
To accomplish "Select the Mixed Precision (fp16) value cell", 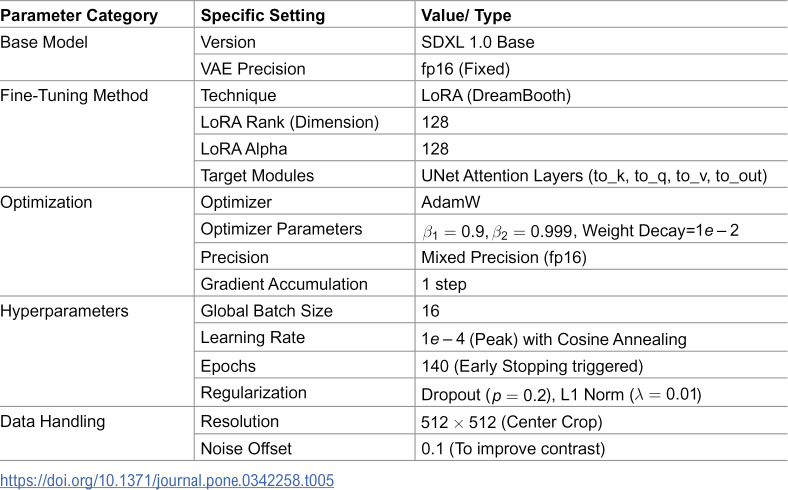I will [x=602, y=256].
